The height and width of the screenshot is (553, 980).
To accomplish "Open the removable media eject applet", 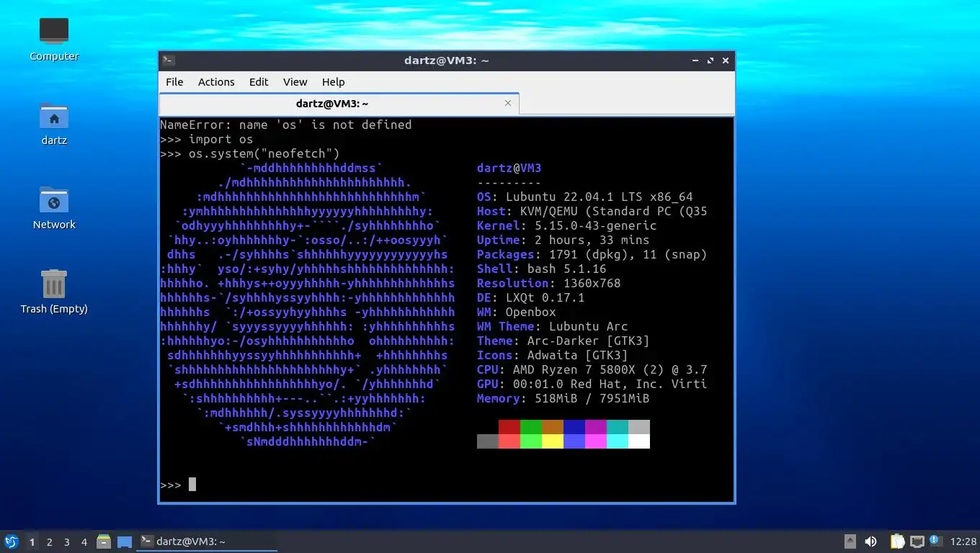I will tap(850, 541).
